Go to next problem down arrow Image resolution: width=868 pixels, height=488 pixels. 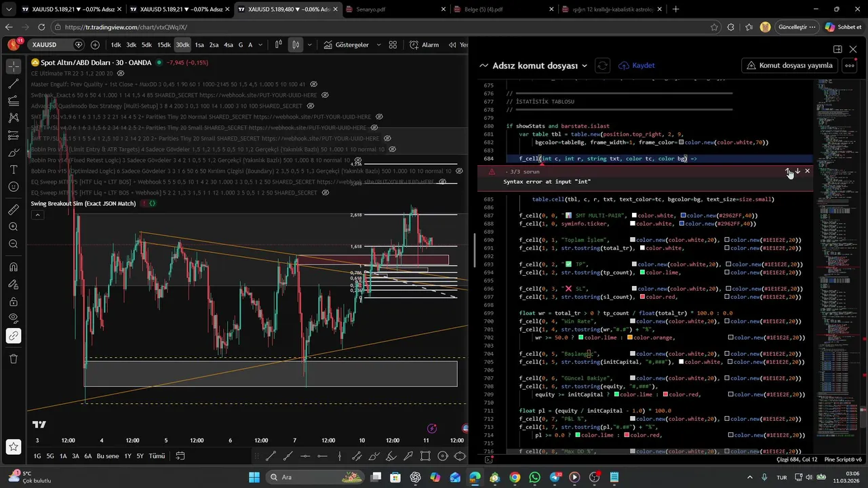797,171
